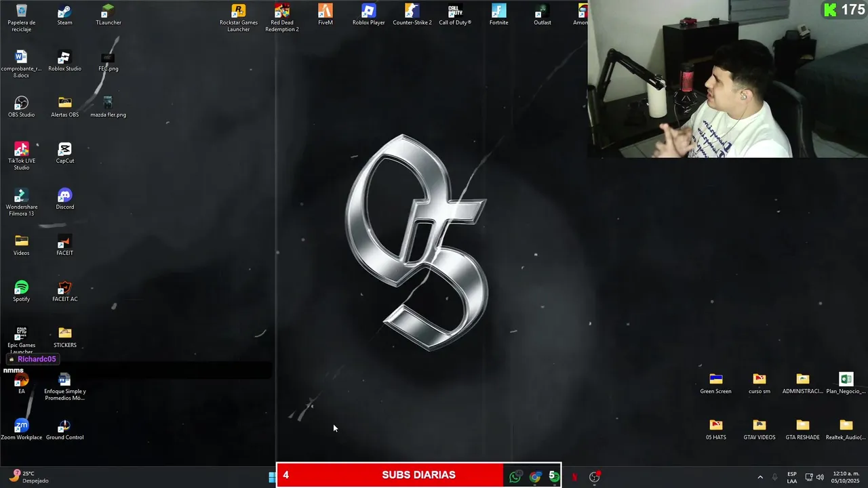Select the CapCut desktop shortcut

point(64,153)
